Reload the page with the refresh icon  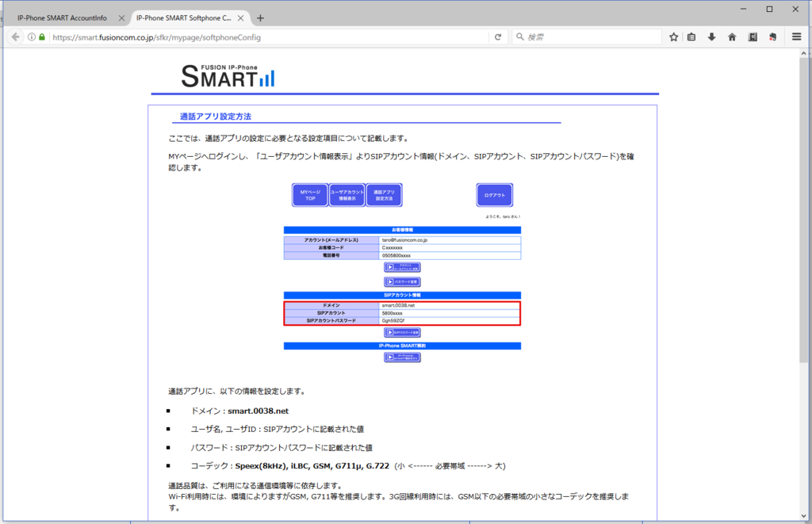[x=498, y=37]
